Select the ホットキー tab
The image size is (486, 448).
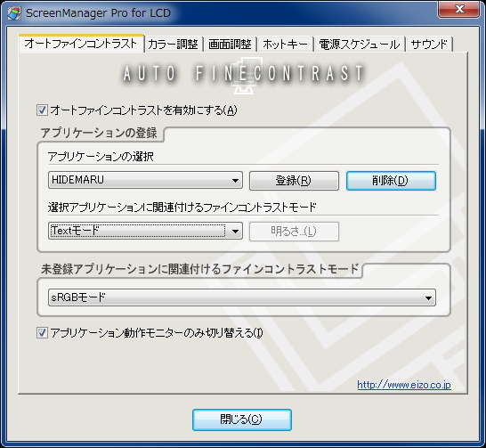tap(285, 45)
